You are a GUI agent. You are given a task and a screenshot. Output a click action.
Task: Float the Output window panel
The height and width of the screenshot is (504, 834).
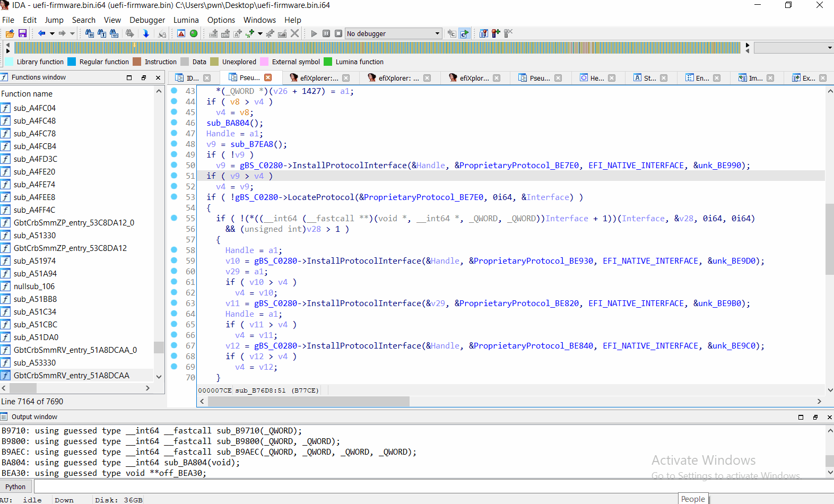point(815,417)
